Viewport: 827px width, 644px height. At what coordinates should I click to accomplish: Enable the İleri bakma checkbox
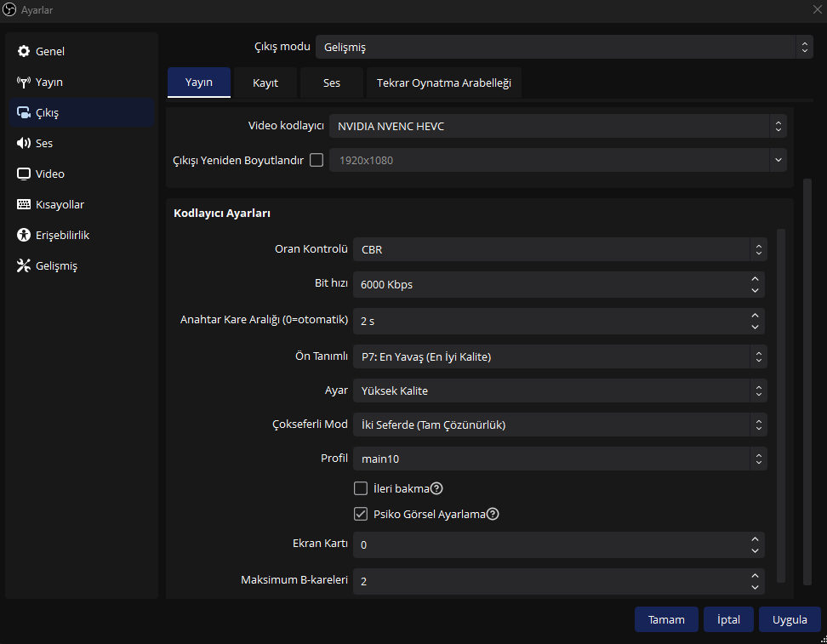(361, 488)
